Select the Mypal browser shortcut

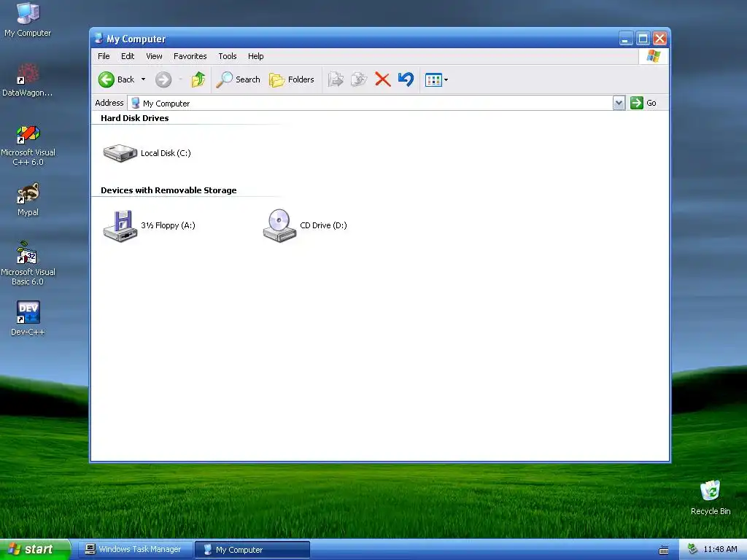point(28,200)
